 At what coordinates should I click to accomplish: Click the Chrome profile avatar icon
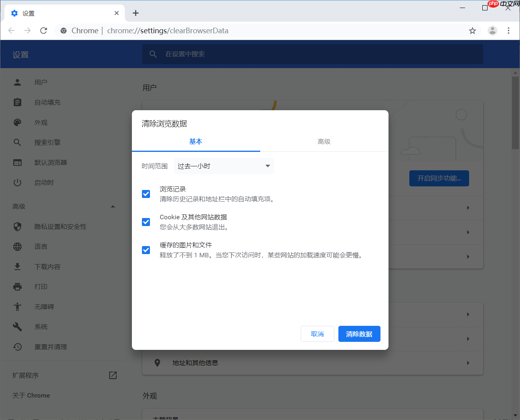click(492, 30)
